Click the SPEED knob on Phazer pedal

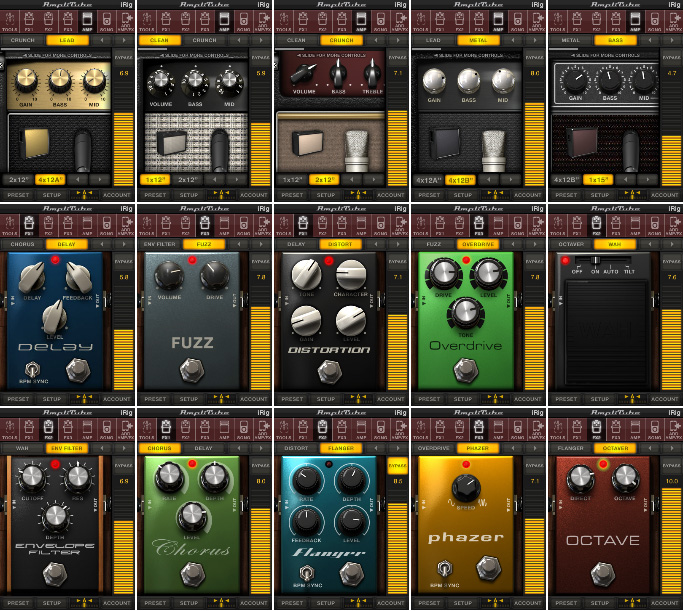(x=465, y=488)
